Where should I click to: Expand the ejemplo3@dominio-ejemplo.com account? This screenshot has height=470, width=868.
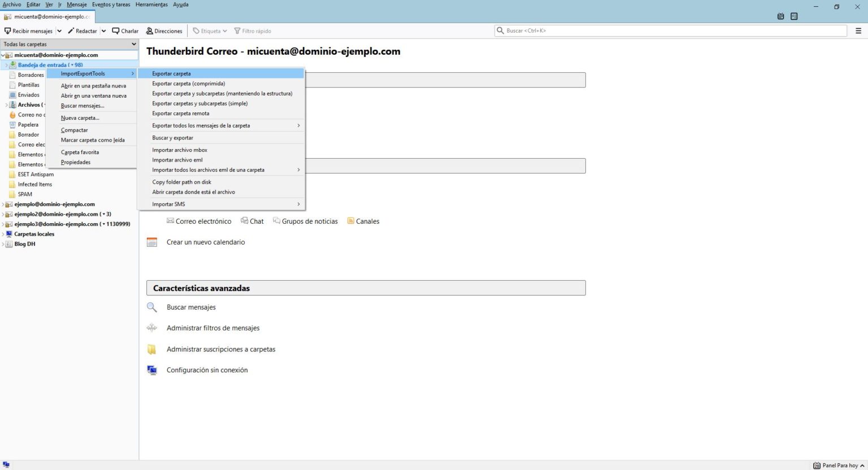3,224
